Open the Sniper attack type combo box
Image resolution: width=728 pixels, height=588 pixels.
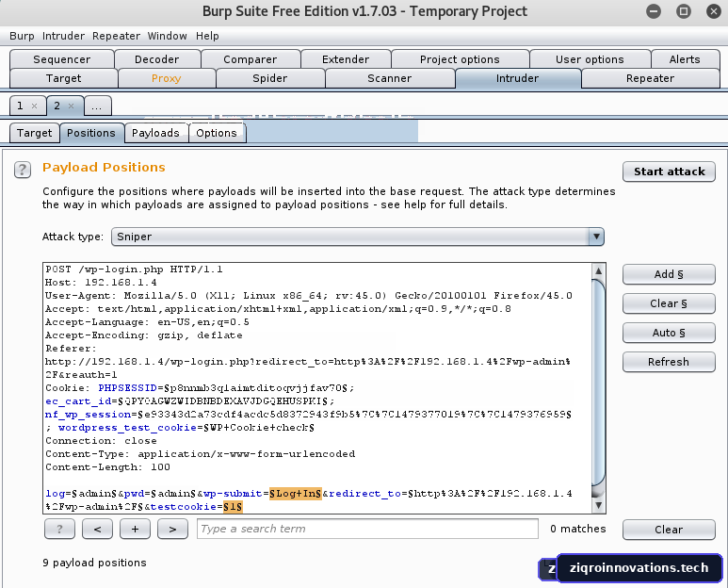click(358, 237)
